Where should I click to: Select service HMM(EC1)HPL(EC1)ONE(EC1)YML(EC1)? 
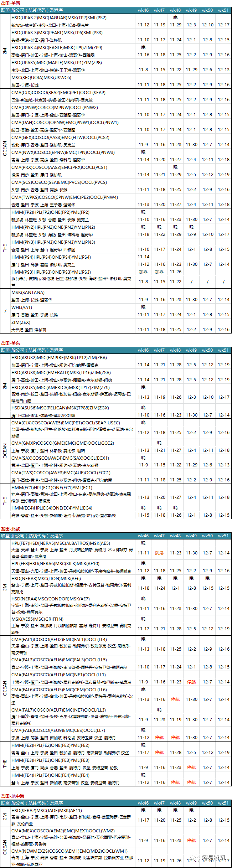click(52, 488)
